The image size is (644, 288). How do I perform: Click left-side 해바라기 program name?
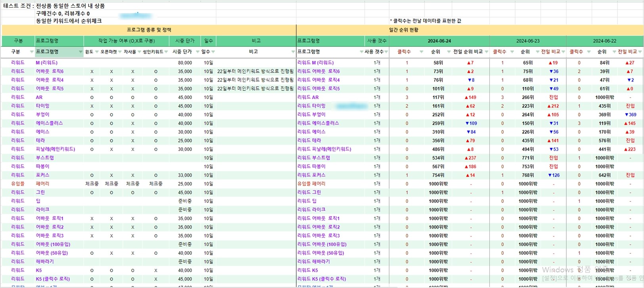(x=45, y=262)
